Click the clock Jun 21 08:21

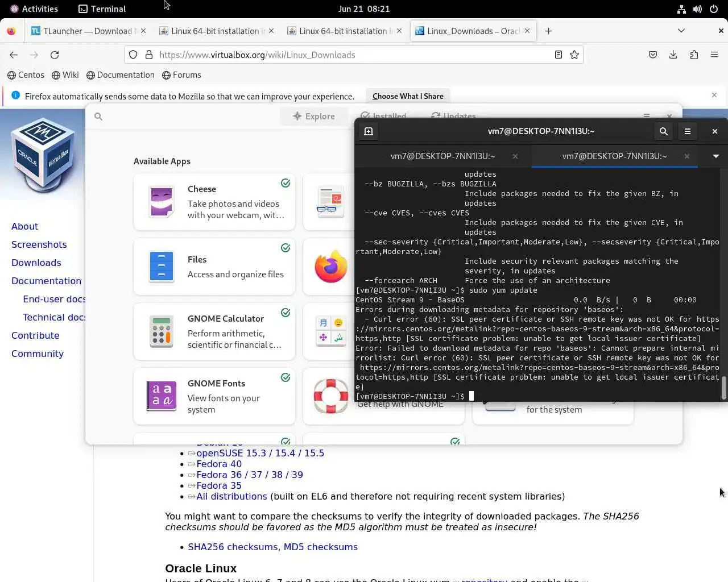click(x=364, y=9)
